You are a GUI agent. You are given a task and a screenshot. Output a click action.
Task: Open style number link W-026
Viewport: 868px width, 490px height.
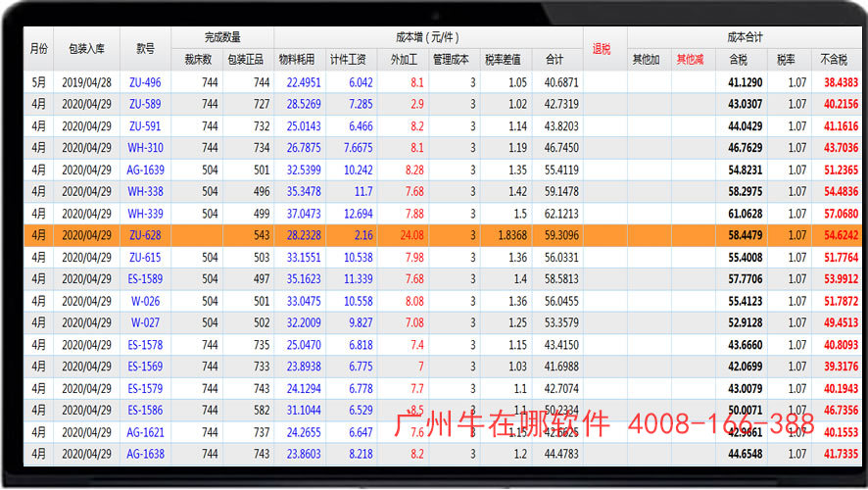pos(145,301)
